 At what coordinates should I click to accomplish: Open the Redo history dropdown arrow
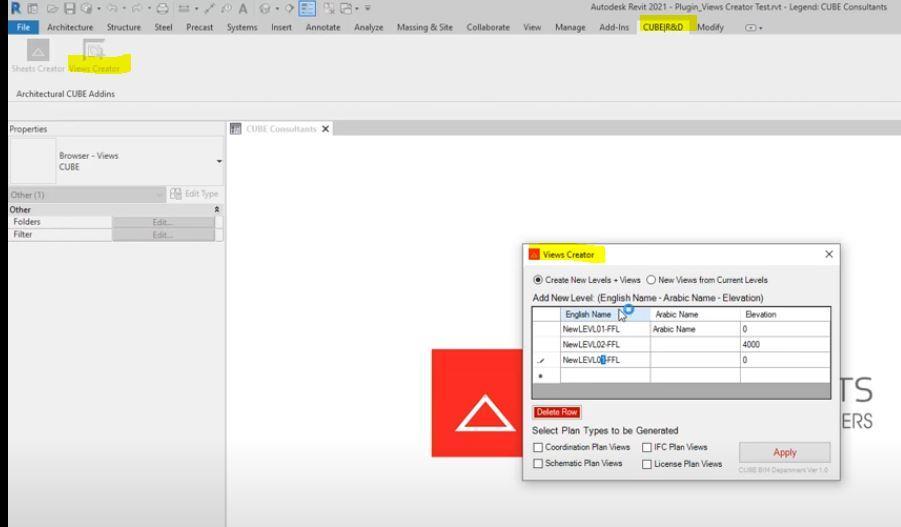coord(149,9)
